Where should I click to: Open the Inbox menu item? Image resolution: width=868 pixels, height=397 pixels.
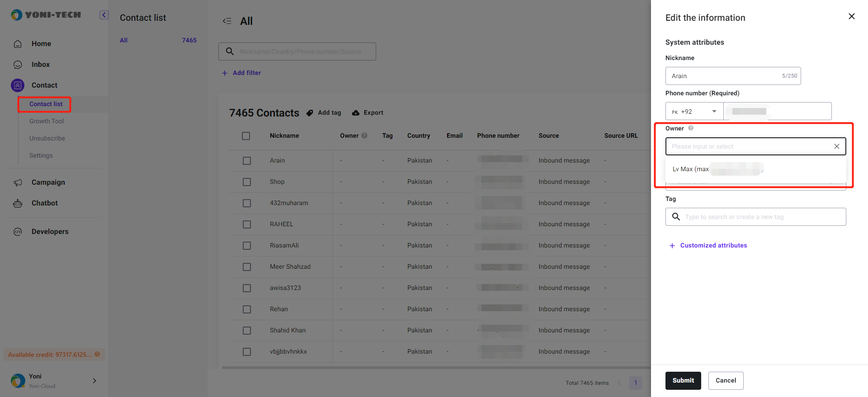[41, 65]
